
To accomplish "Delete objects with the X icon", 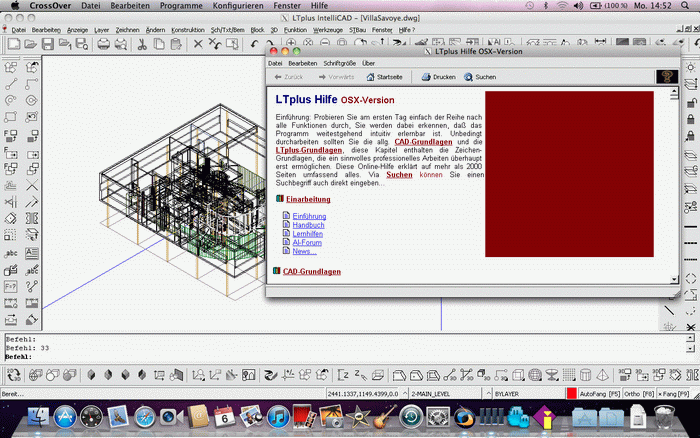I will pyautogui.click(x=198, y=44).
